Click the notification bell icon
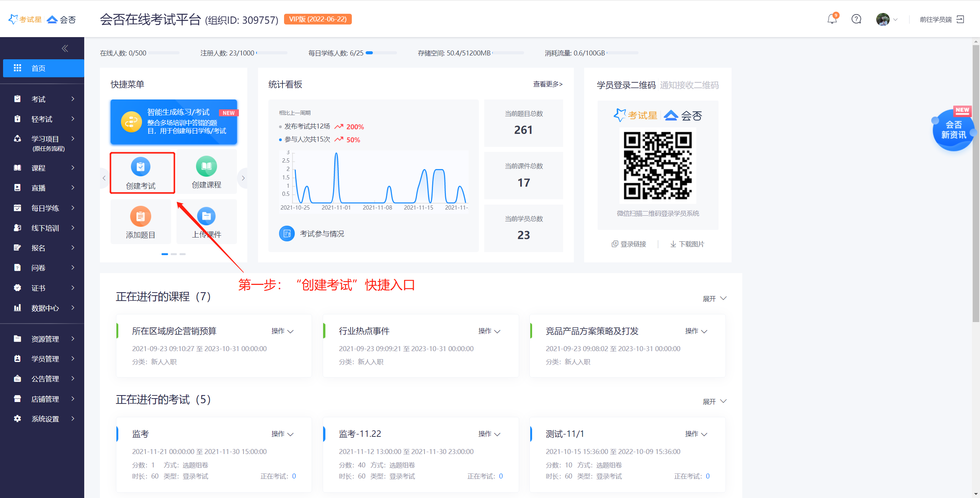The image size is (980, 498). click(x=831, y=19)
